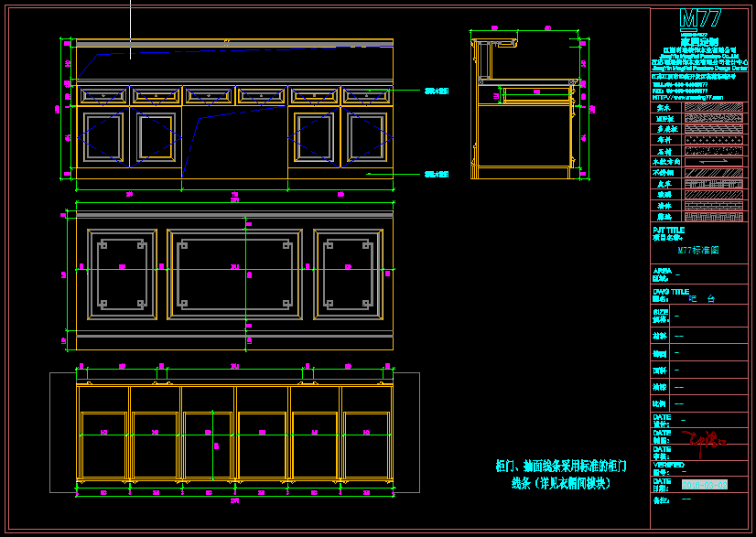Select the "石材" legend label
756x537 pixels.
664,151
